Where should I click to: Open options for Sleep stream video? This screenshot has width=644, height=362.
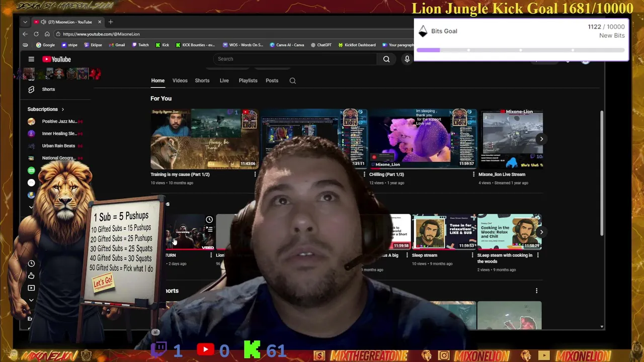tap(472, 255)
